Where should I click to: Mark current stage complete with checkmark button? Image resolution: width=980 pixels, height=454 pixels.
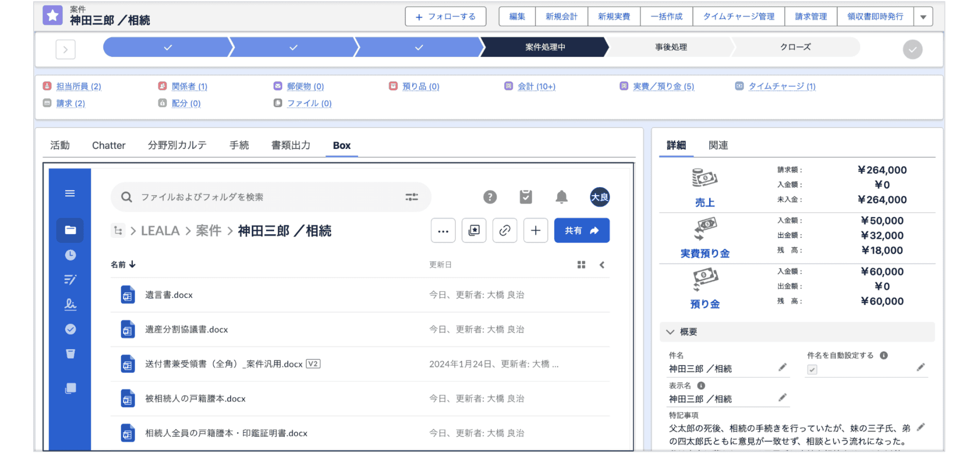912,49
